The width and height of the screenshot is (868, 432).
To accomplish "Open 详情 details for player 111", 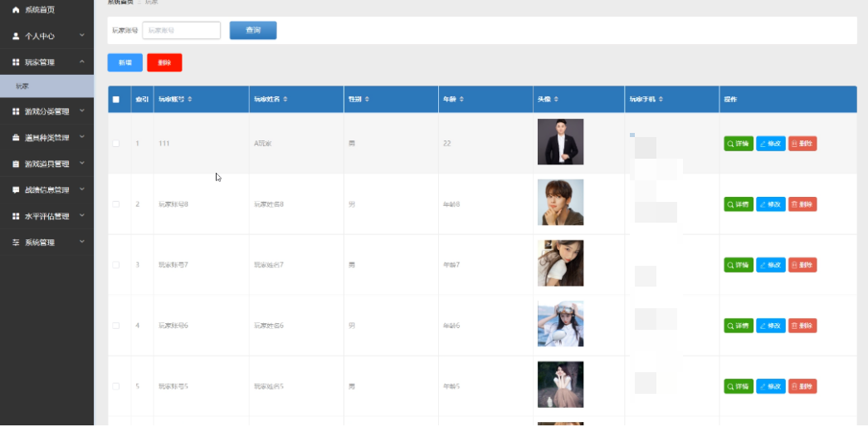I will tap(739, 144).
